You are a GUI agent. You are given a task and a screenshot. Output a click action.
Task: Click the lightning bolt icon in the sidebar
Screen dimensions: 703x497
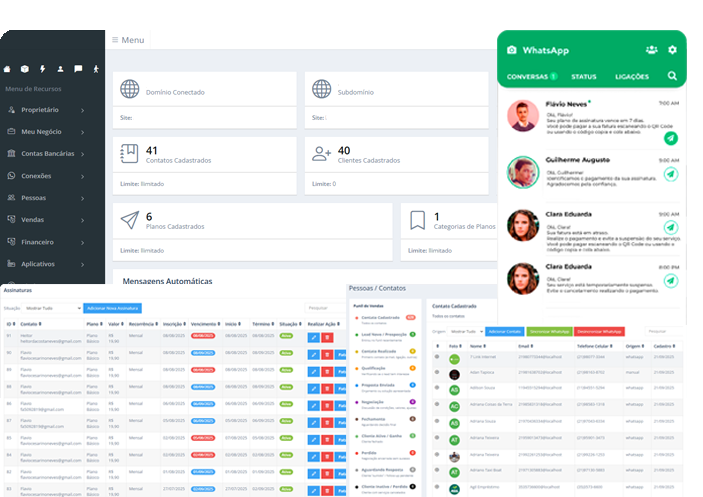coord(42,69)
